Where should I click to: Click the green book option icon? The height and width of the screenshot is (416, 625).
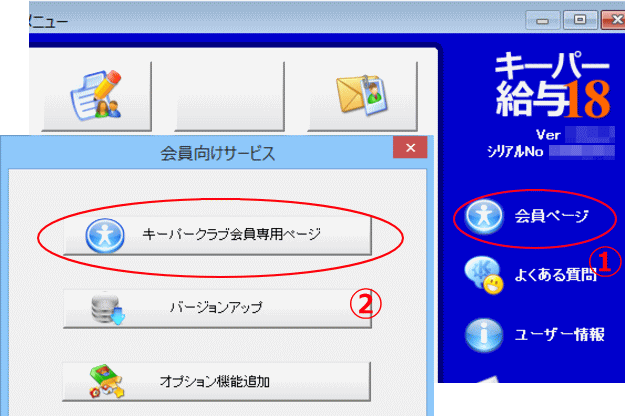pyautogui.click(x=106, y=381)
